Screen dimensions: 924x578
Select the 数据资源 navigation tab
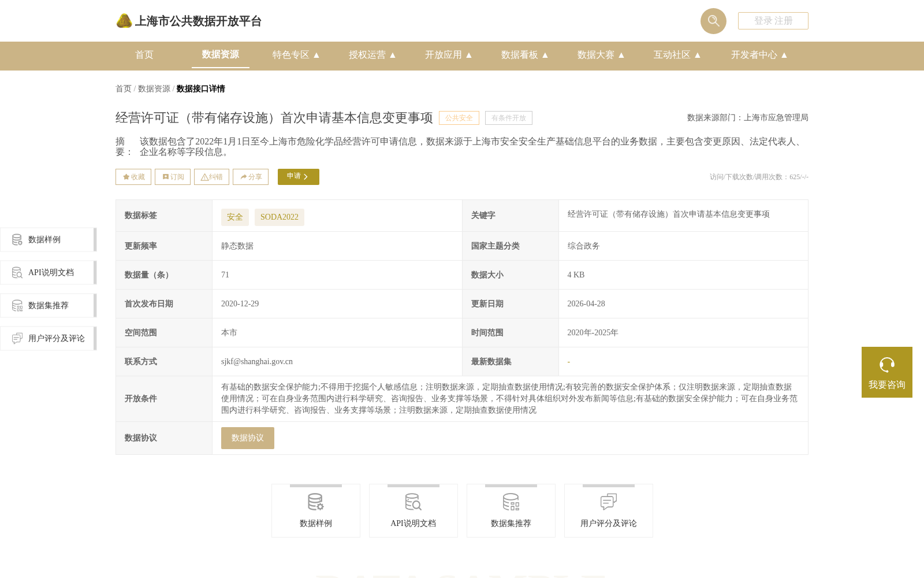click(221, 54)
